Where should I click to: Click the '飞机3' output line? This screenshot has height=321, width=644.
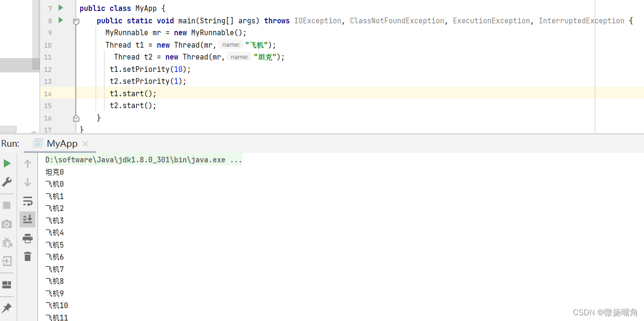[54, 221]
